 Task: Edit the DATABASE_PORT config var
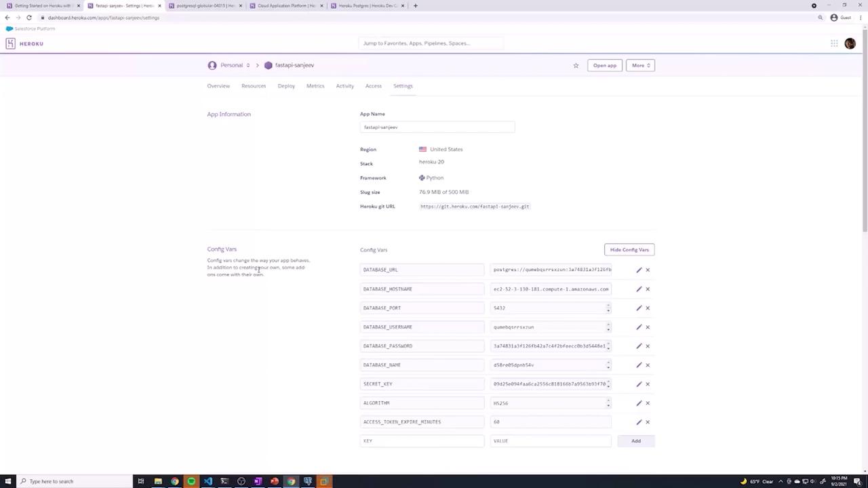[x=639, y=308]
